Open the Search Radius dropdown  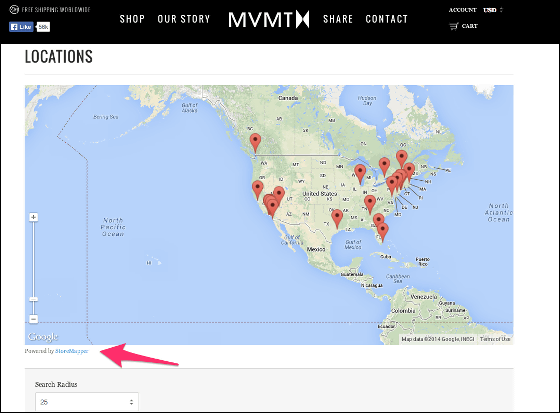(87, 402)
